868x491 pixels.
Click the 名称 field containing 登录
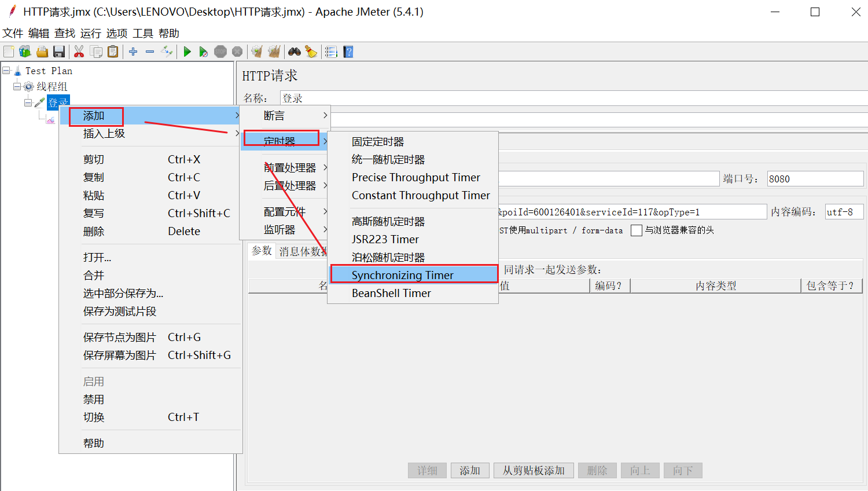574,98
